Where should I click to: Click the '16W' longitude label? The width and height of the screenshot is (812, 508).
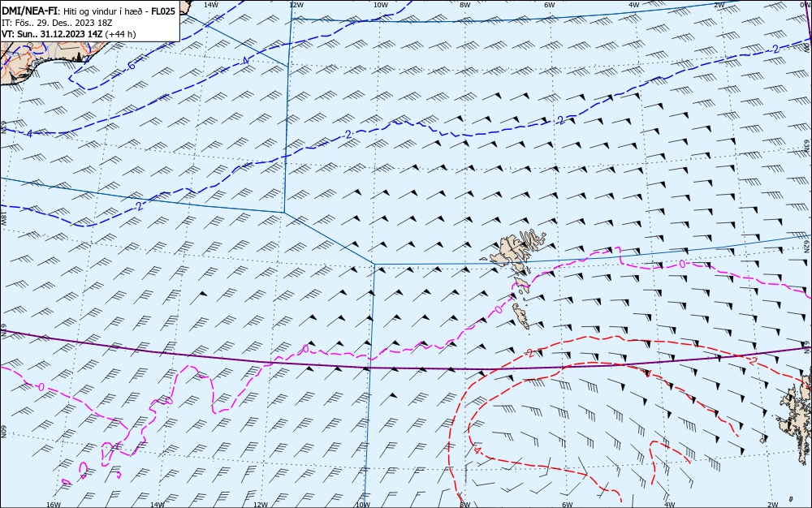(54, 505)
